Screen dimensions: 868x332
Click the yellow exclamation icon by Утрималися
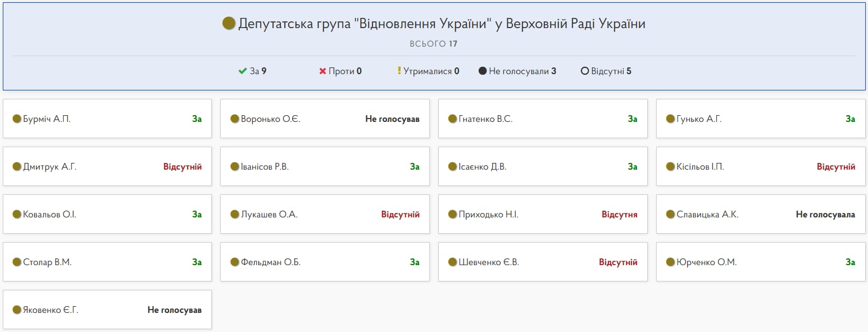399,71
